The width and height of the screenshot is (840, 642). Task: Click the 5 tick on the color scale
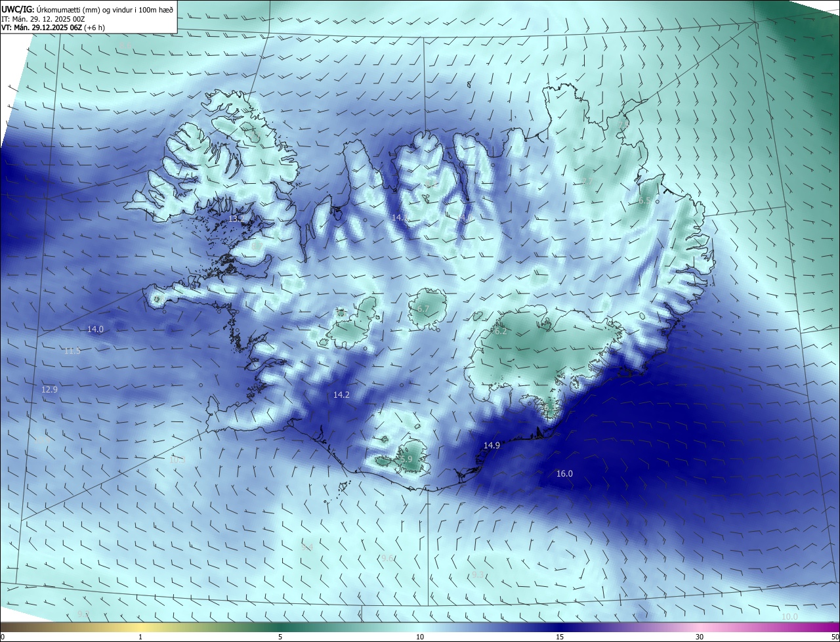pyautogui.click(x=280, y=637)
